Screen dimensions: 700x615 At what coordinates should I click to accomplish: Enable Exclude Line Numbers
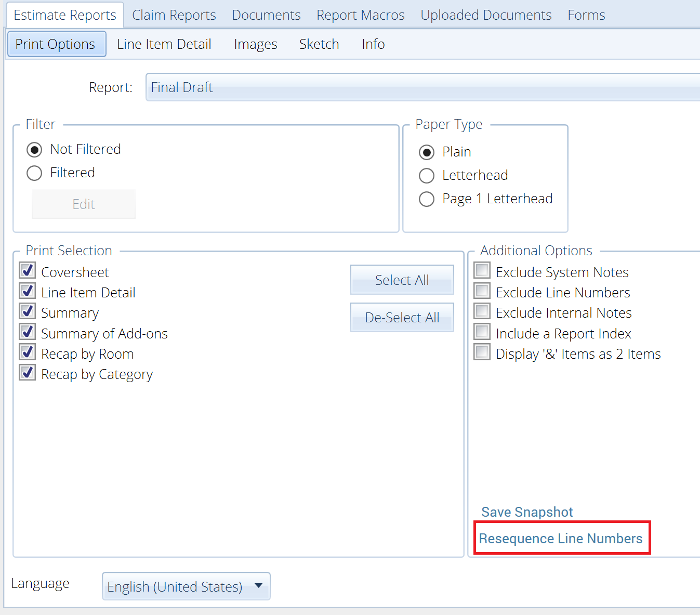click(482, 291)
